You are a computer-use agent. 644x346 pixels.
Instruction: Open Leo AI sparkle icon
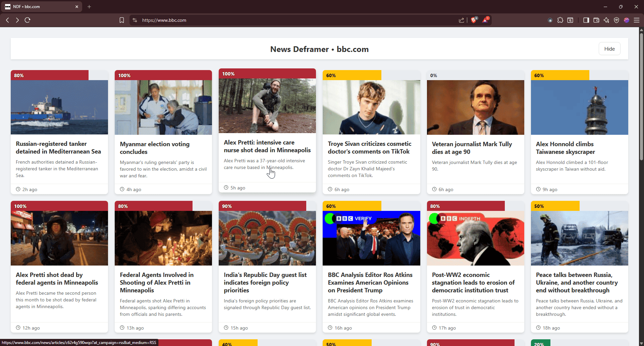coord(606,20)
